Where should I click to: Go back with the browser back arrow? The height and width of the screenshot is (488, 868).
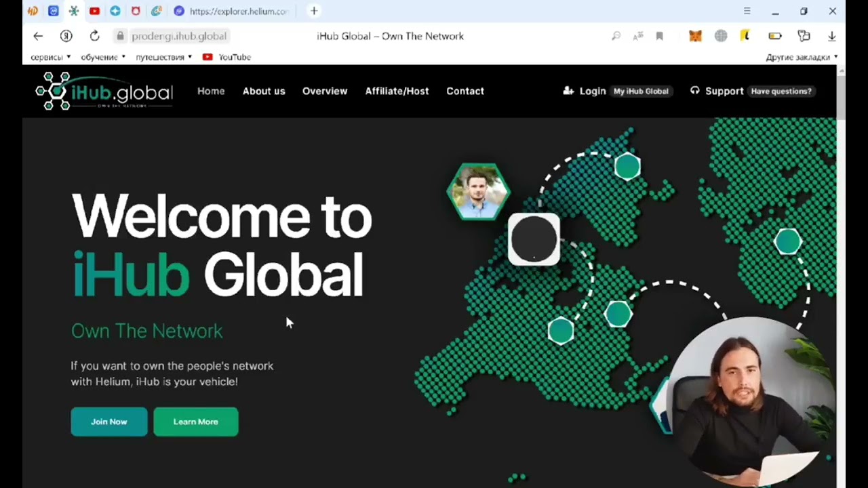(38, 36)
